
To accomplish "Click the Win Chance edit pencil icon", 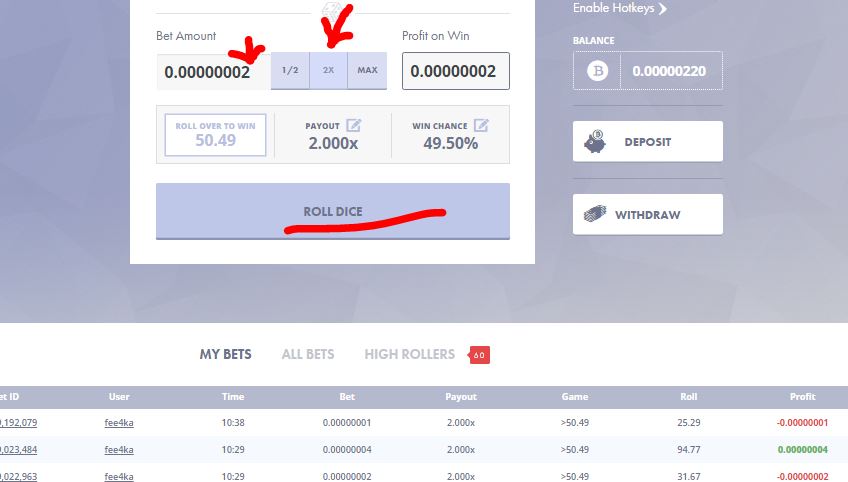I will (x=481, y=126).
